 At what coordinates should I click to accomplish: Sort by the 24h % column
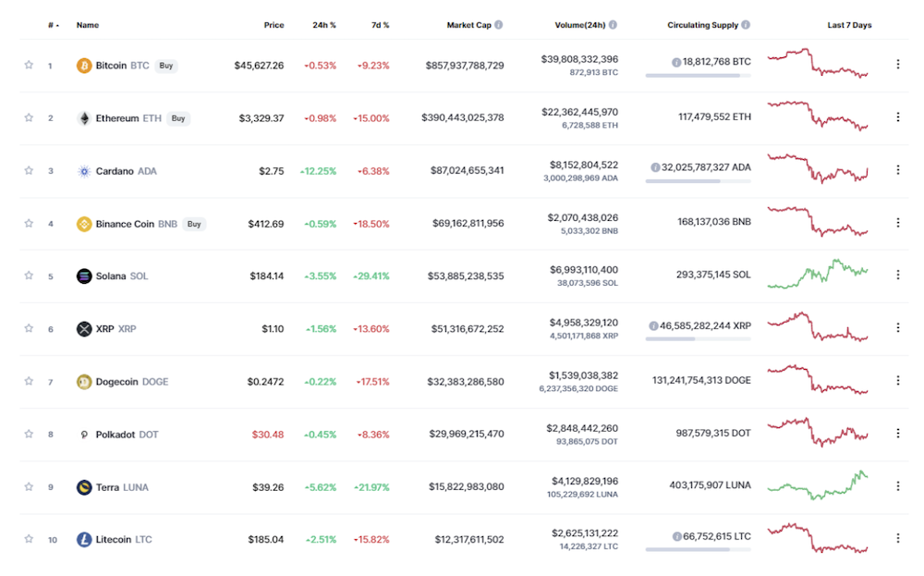click(x=324, y=25)
